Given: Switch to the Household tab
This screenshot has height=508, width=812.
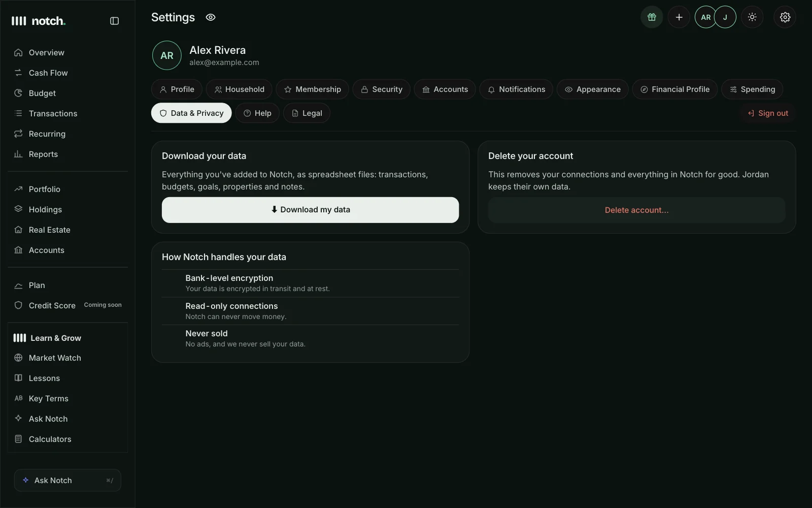Looking at the screenshot, I should pyautogui.click(x=239, y=89).
